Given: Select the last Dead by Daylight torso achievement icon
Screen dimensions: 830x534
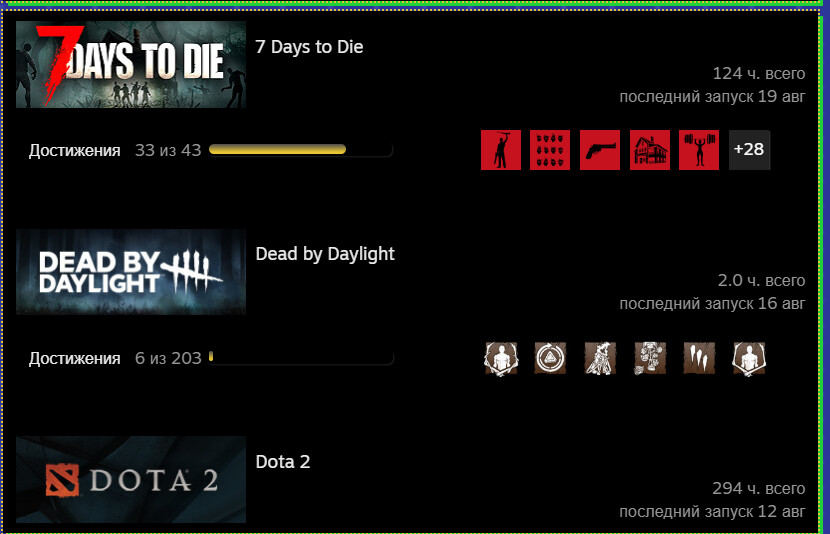Looking at the screenshot, I should coord(748,358).
